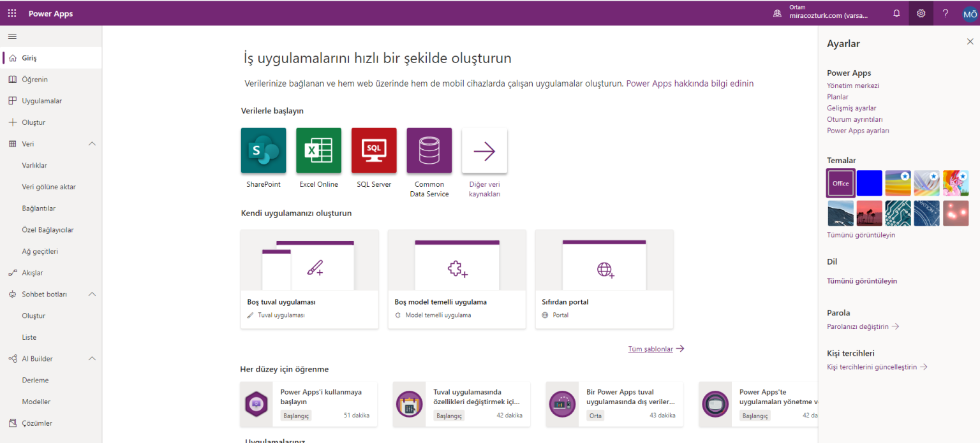Select the Office theme swatch
Screen dimensions: 980x443
[841, 183]
